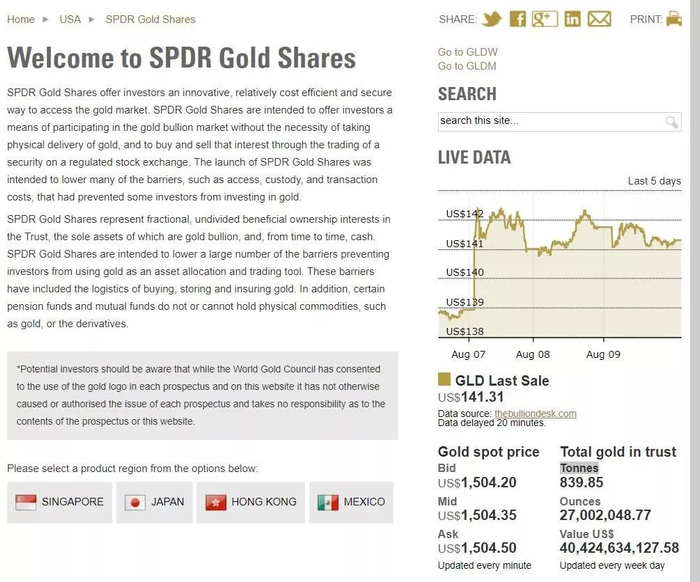Screen dimensions: 700x582
Task: Share the page on Facebook
Action: pos(518,19)
